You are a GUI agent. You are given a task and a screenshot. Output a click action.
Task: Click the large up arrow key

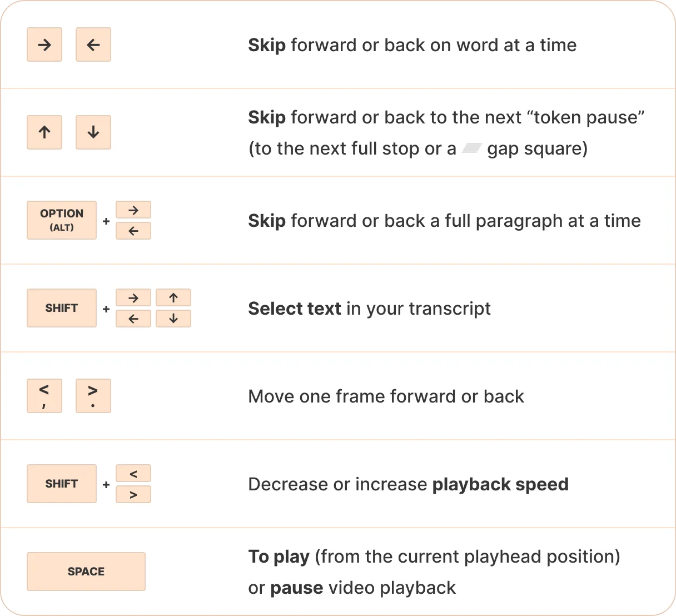[x=44, y=132]
